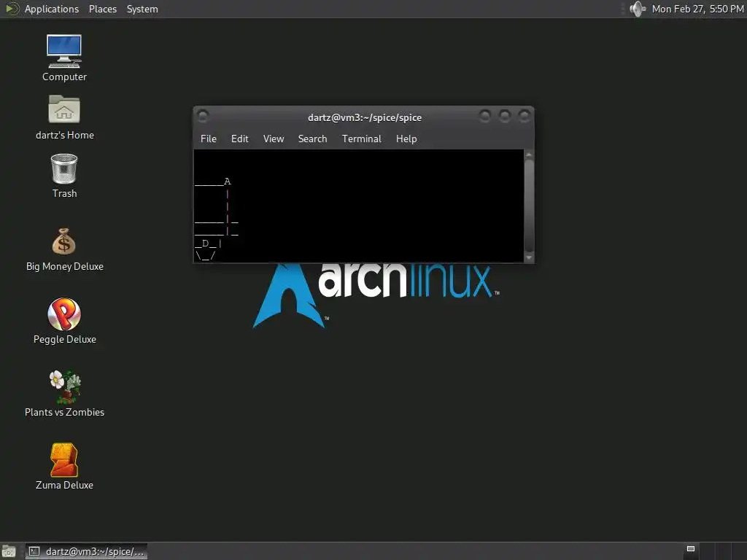This screenshot has width=747, height=560.
Task: Click the workspace switcher in bottom right corner
Action: (716, 551)
